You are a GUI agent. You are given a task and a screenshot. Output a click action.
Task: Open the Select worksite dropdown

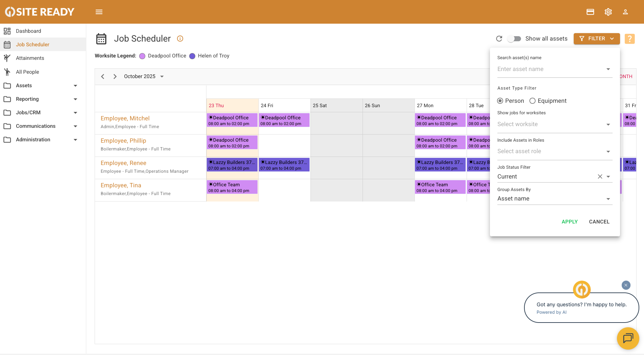[x=554, y=124]
